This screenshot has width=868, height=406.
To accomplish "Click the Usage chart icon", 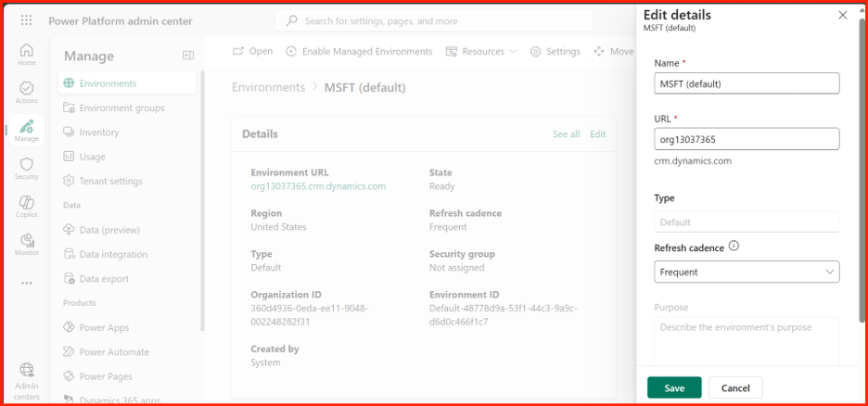I will pyautogui.click(x=69, y=157).
